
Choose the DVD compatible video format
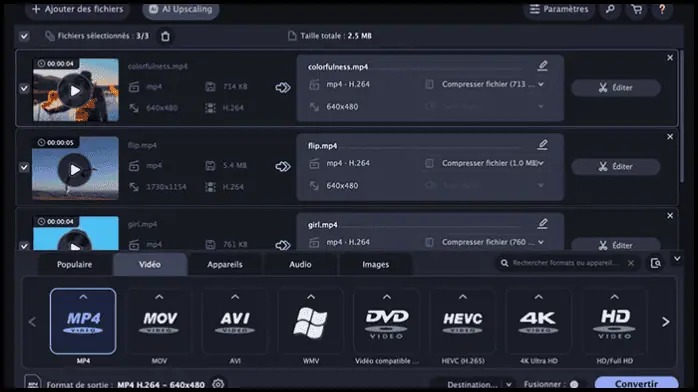coord(386,321)
